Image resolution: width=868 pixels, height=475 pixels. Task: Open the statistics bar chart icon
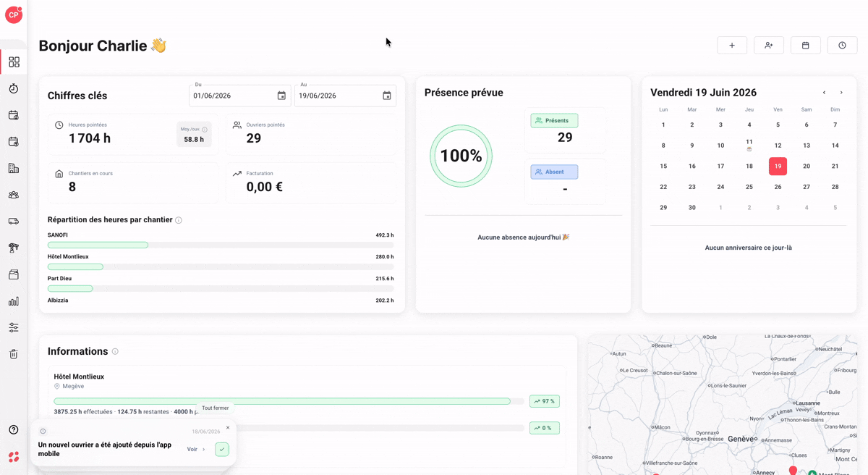14,301
